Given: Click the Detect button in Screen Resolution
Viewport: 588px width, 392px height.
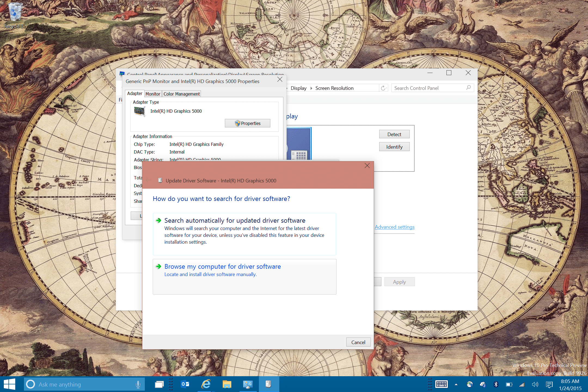Looking at the screenshot, I should 394,134.
